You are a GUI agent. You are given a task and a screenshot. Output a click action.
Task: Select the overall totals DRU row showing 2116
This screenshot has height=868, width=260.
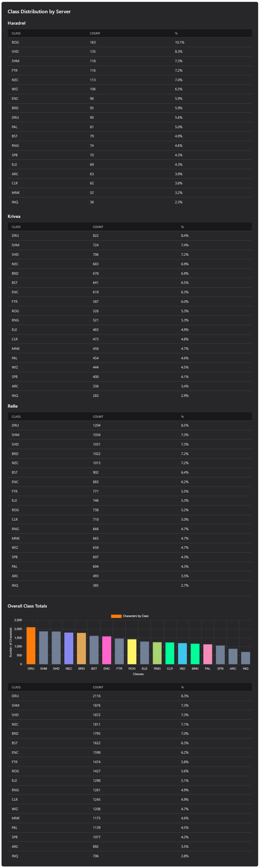click(x=130, y=696)
